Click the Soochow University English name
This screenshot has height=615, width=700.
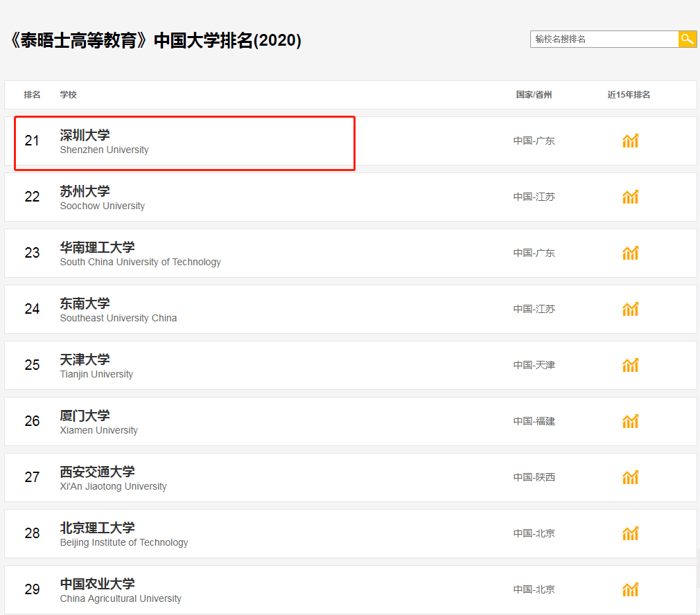[103, 206]
